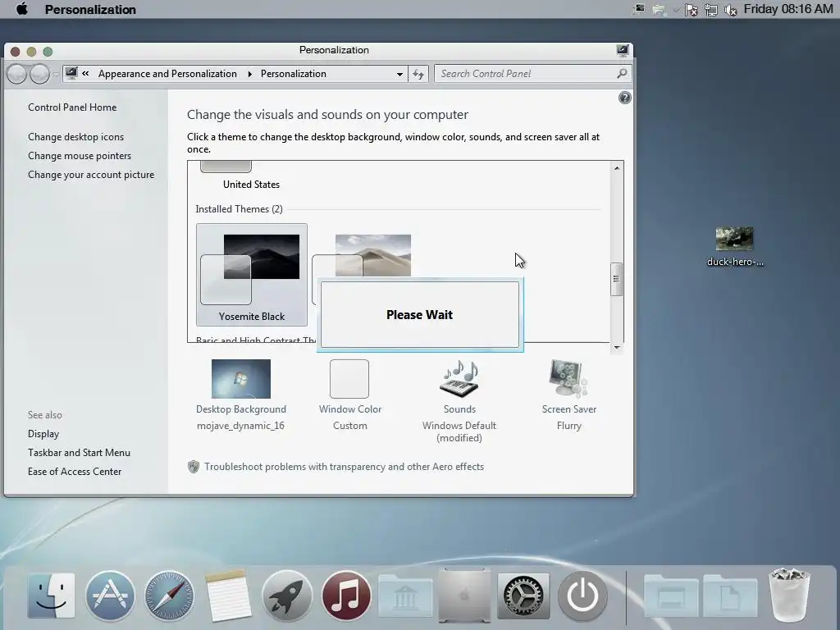The width and height of the screenshot is (840, 630).
Task: Click the Please Wait dialog
Action: pos(419,314)
